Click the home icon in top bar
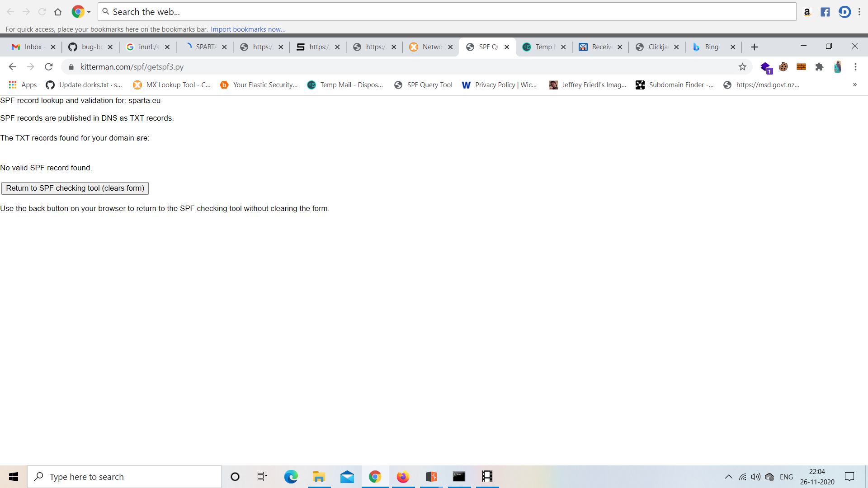This screenshot has height=488, width=868. click(58, 12)
